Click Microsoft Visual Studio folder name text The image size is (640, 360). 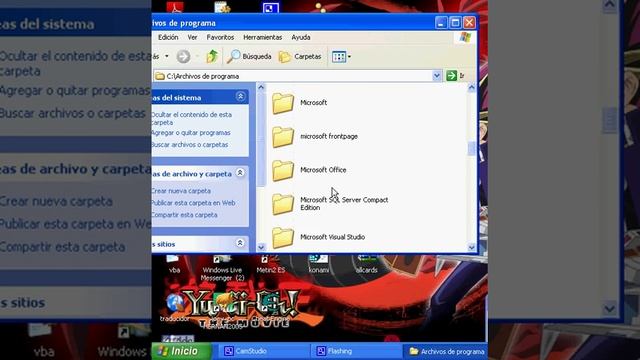(332, 237)
